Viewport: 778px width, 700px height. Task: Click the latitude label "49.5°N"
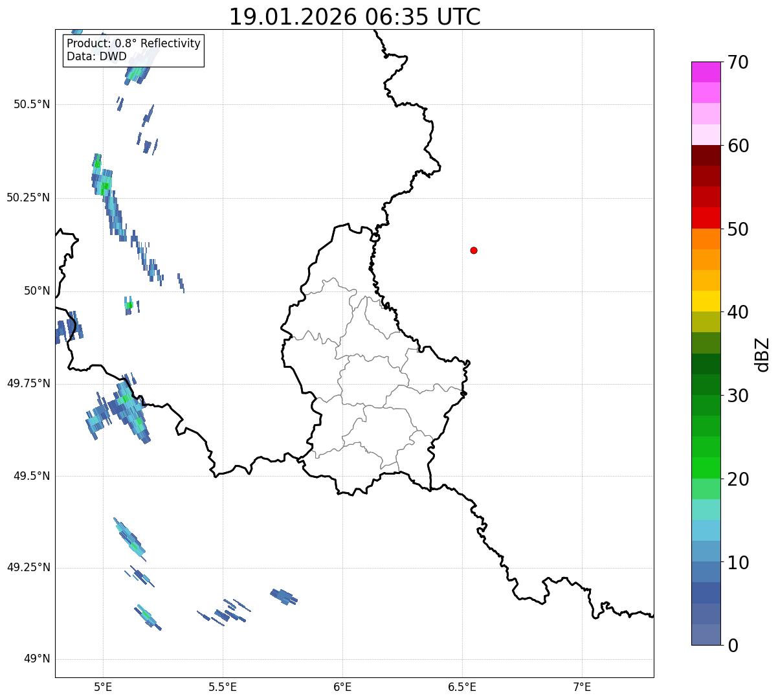32,476
